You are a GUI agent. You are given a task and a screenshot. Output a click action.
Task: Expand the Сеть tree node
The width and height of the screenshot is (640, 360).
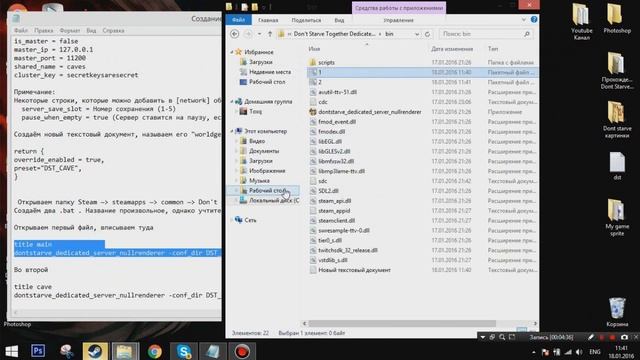(232, 220)
